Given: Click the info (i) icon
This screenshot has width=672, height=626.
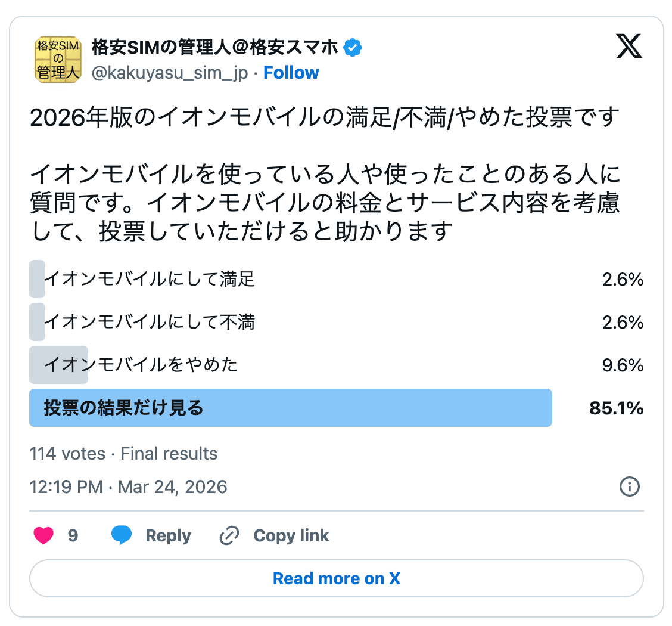Looking at the screenshot, I should 630,487.
